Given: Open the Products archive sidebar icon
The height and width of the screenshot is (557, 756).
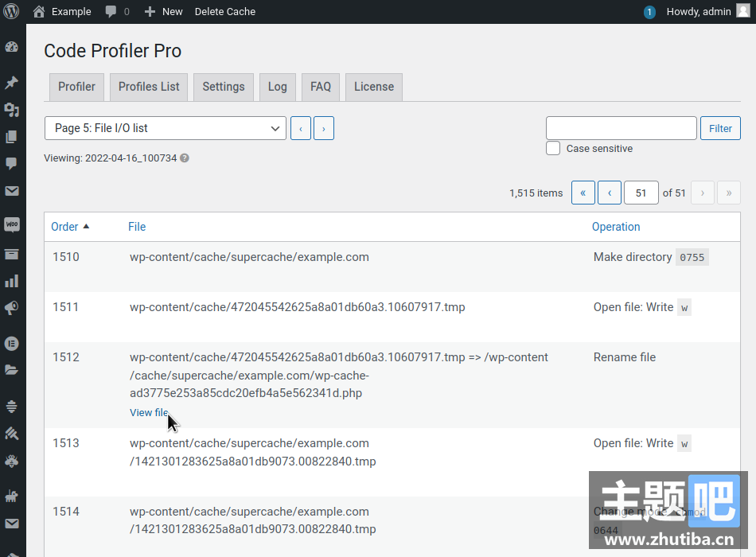Looking at the screenshot, I should [x=12, y=254].
